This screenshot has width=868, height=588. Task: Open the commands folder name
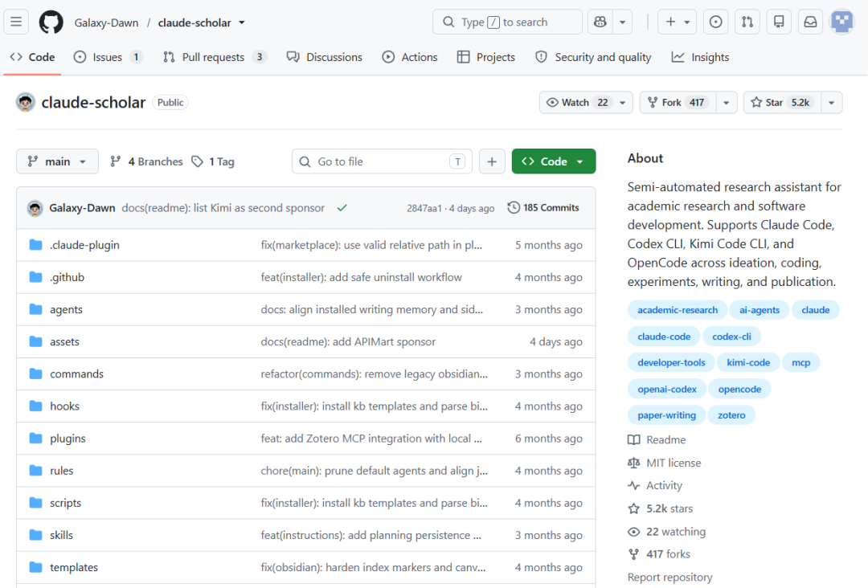coord(76,374)
